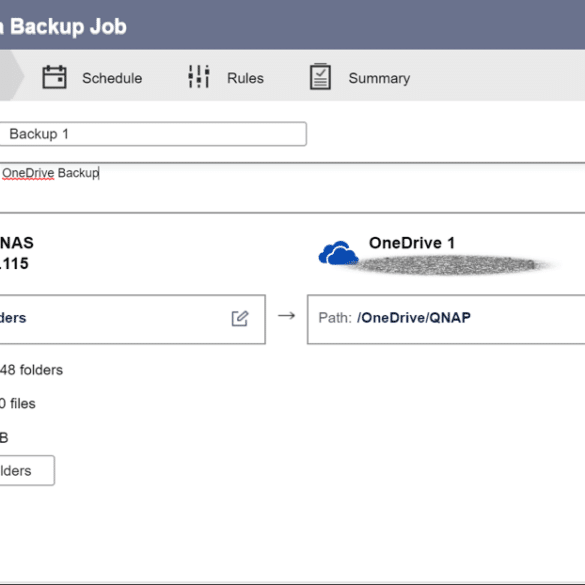Click the NAS source name text

coord(17,243)
